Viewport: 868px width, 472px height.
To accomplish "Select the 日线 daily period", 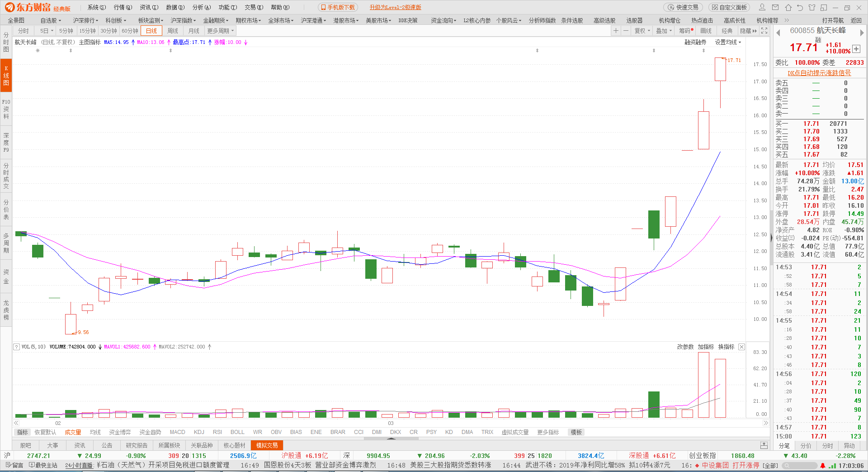I will [x=151, y=31].
